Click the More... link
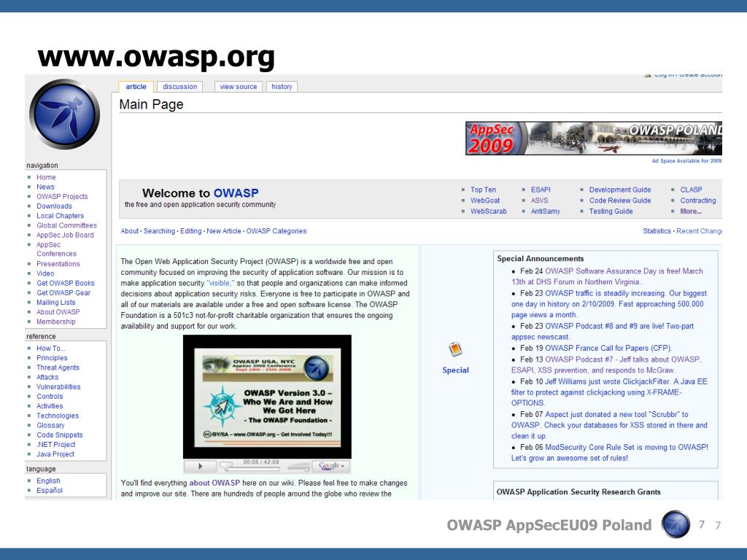The image size is (747, 560). pyautogui.click(x=691, y=211)
